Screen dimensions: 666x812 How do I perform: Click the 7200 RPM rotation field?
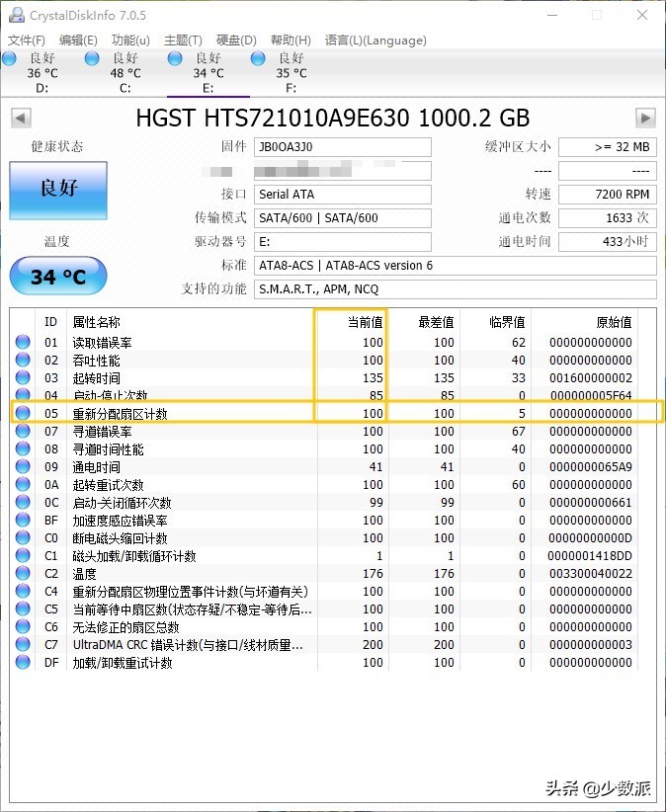[607, 195]
